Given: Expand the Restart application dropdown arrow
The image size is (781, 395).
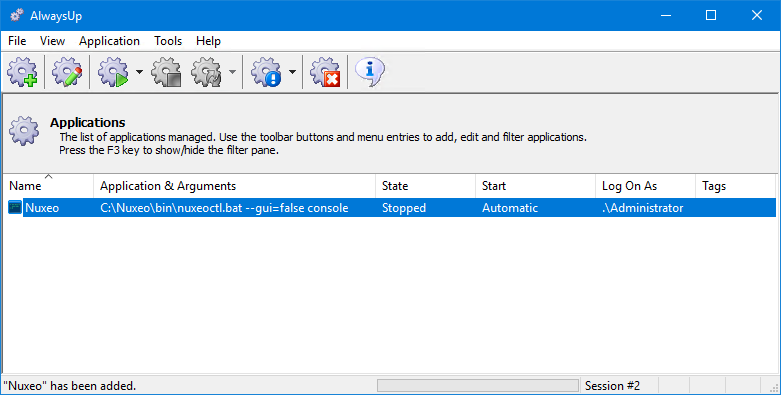Looking at the screenshot, I should [233, 73].
